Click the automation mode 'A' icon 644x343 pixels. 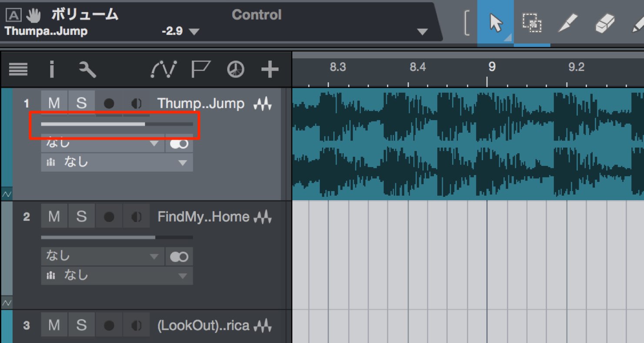pos(13,16)
